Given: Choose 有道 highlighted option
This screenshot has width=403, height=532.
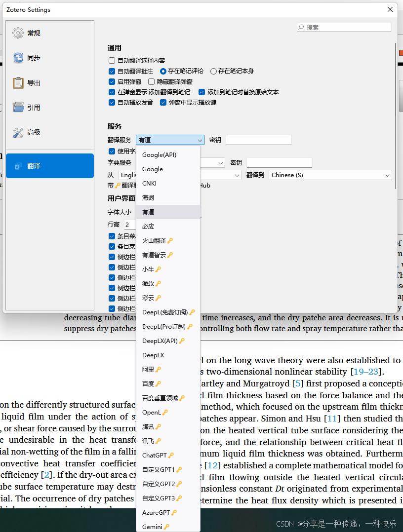Looking at the screenshot, I should tap(168, 212).
